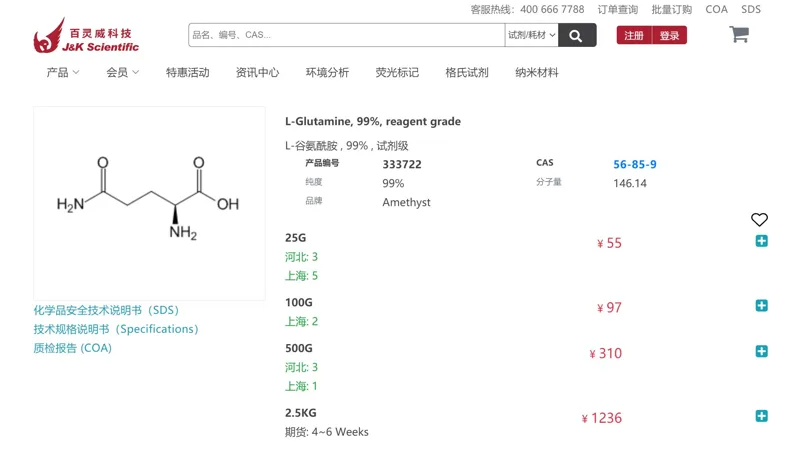Image resolution: width=800 pixels, height=464 pixels.
Task: Open 批量订购 link in top bar
Action: pos(672,10)
